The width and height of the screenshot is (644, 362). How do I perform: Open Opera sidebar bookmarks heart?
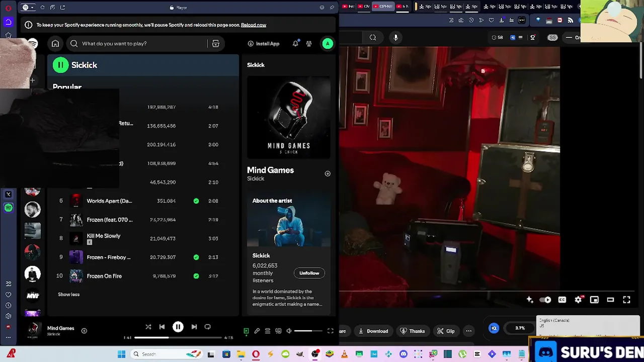pyautogui.click(x=9, y=295)
